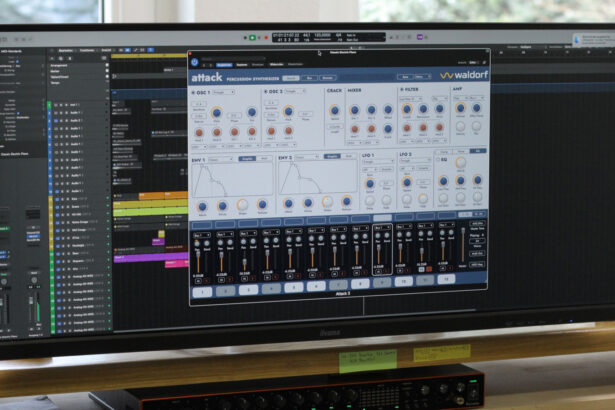Toggle the OSC 1 on/off switch
This screenshot has width=615, height=410.
[193, 93]
